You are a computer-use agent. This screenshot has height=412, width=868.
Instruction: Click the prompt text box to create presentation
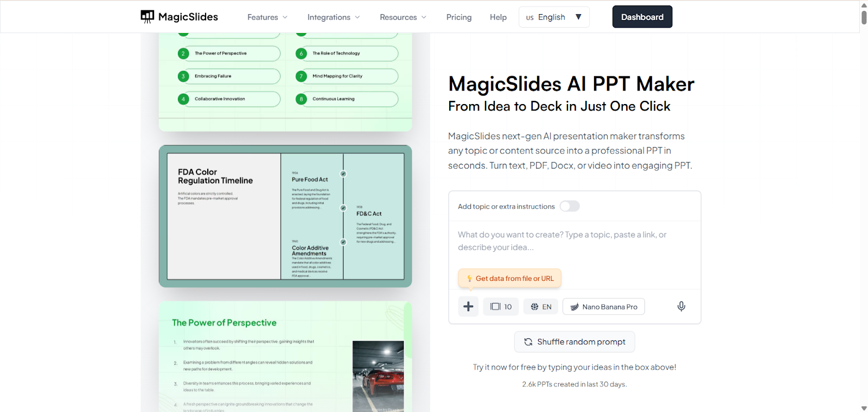pos(575,241)
